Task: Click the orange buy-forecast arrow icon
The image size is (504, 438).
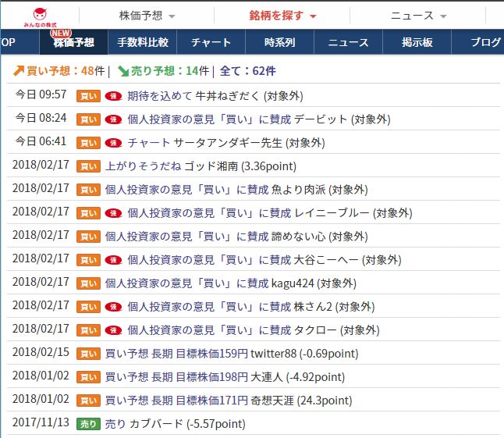Action: [19, 71]
